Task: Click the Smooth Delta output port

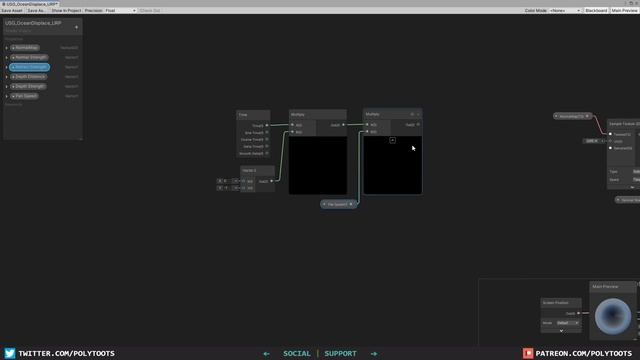Action: tap(267, 153)
